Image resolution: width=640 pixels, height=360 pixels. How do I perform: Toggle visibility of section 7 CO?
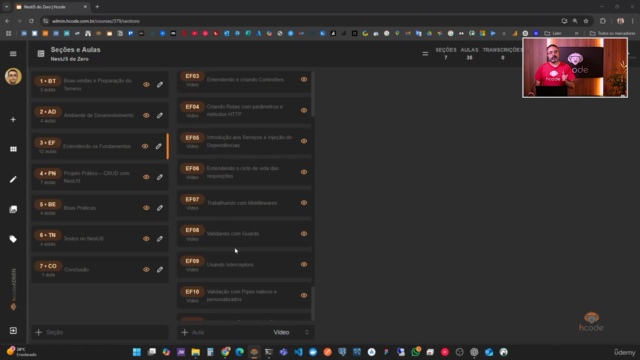(x=146, y=269)
